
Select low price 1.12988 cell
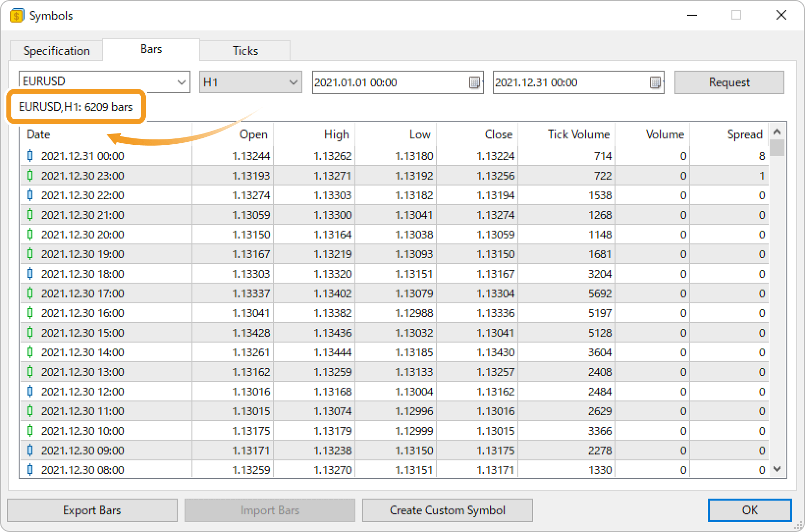[x=396, y=313]
